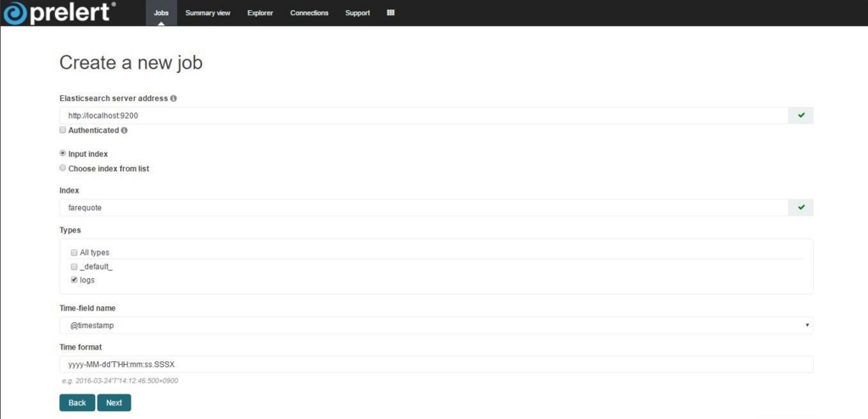Click green checkmark beside server address field
This screenshot has width=868, height=419.
tap(801, 115)
